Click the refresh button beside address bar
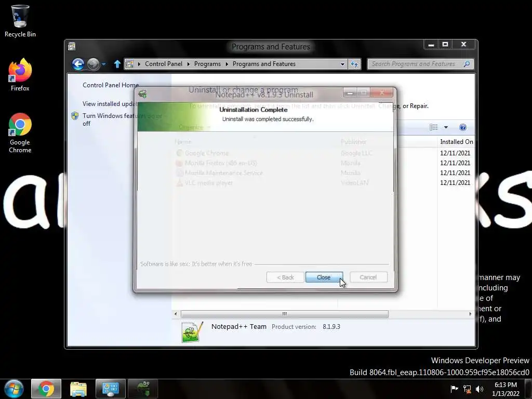Screen dimensions: 532x399 [x=354, y=64]
